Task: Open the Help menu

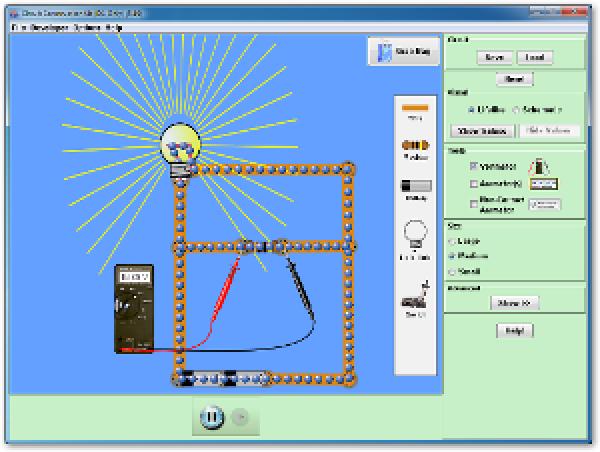Action: 114,28
